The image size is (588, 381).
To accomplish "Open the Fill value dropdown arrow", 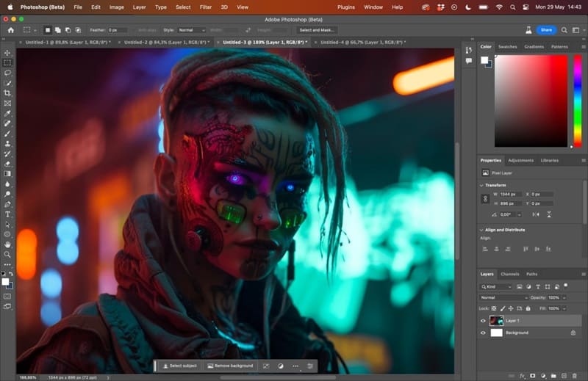I will (564, 308).
